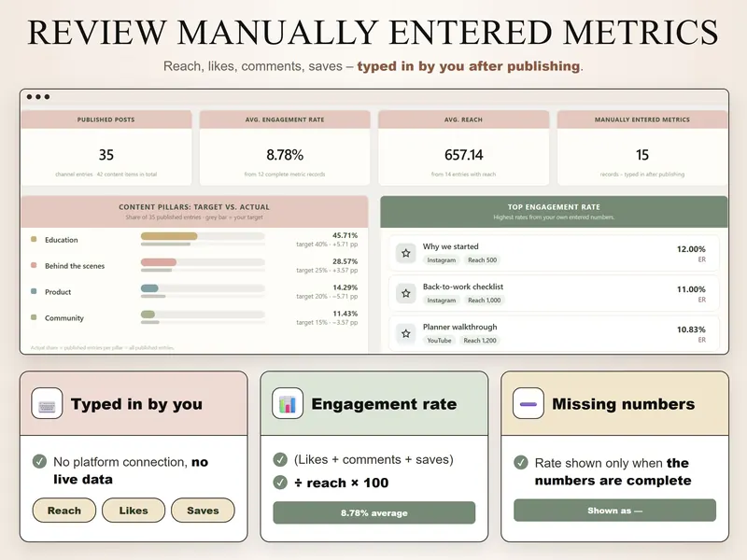Click the Typed in by you heading

point(136,404)
